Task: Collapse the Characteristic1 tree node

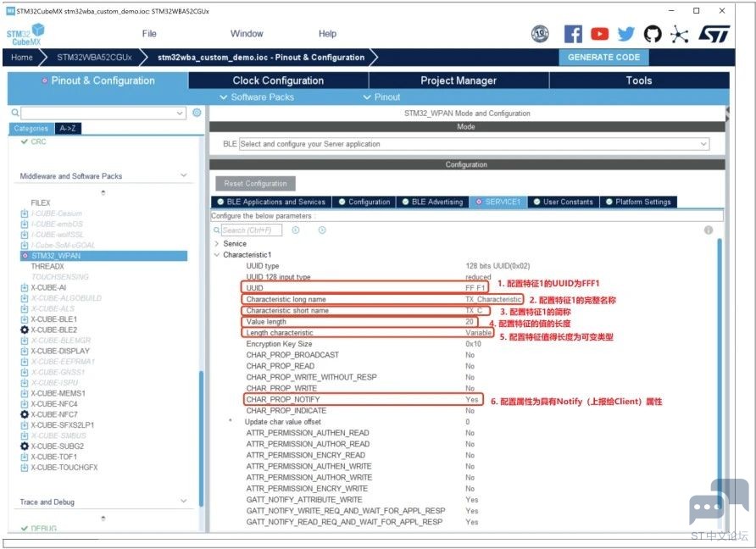Action: click(216, 254)
